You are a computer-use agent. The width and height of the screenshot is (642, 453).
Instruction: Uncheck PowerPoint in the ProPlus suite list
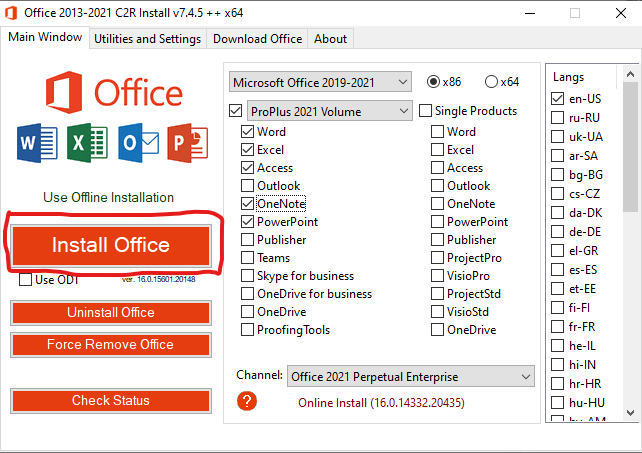click(247, 222)
